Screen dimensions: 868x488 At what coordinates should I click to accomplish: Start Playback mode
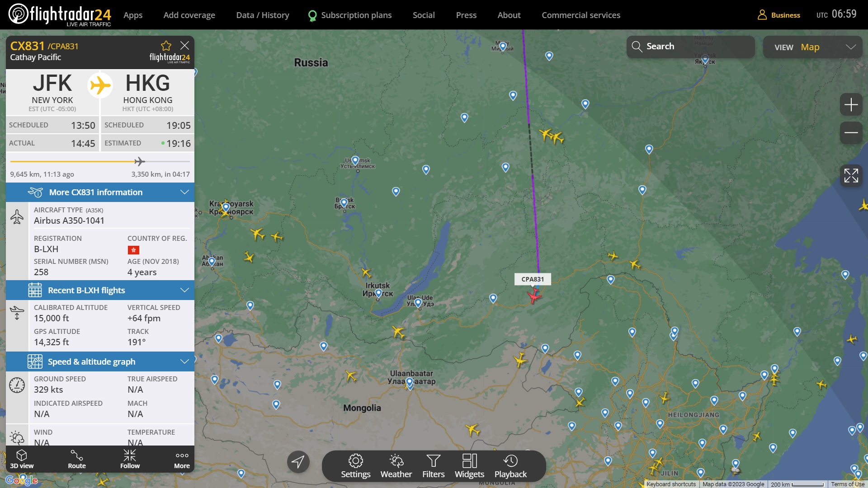tap(510, 466)
